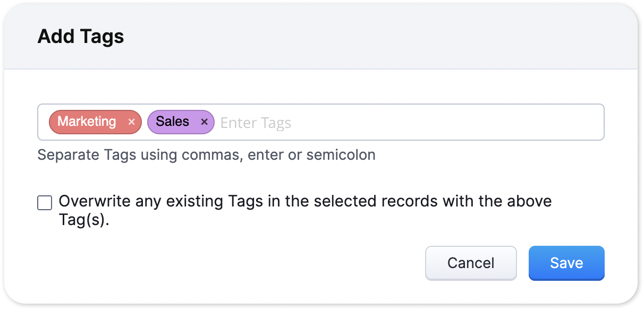Click empty gray header area right of title
Viewport: 644px width, 310px height.
(x=372, y=37)
